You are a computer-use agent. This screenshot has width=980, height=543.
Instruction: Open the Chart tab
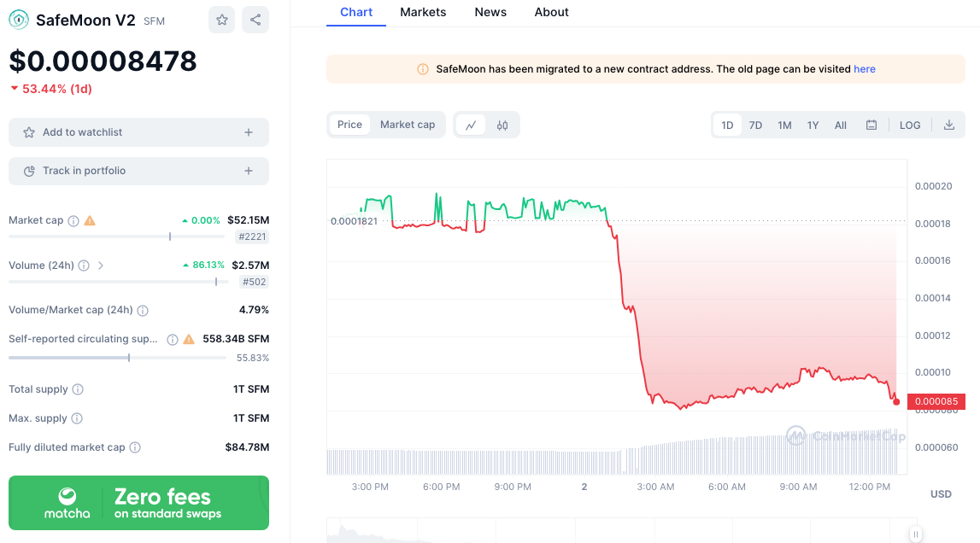(x=356, y=13)
